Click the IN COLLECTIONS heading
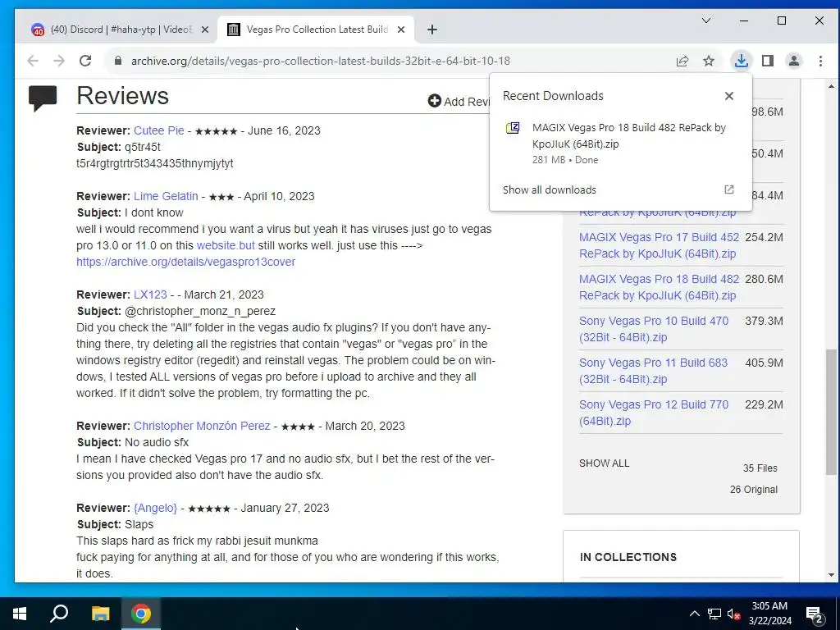This screenshot has height=630, width=840. 628,557
